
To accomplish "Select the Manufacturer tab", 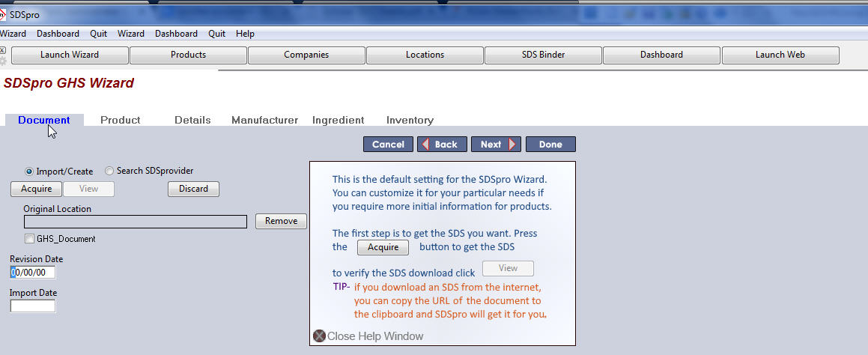I will pos(264,120).
